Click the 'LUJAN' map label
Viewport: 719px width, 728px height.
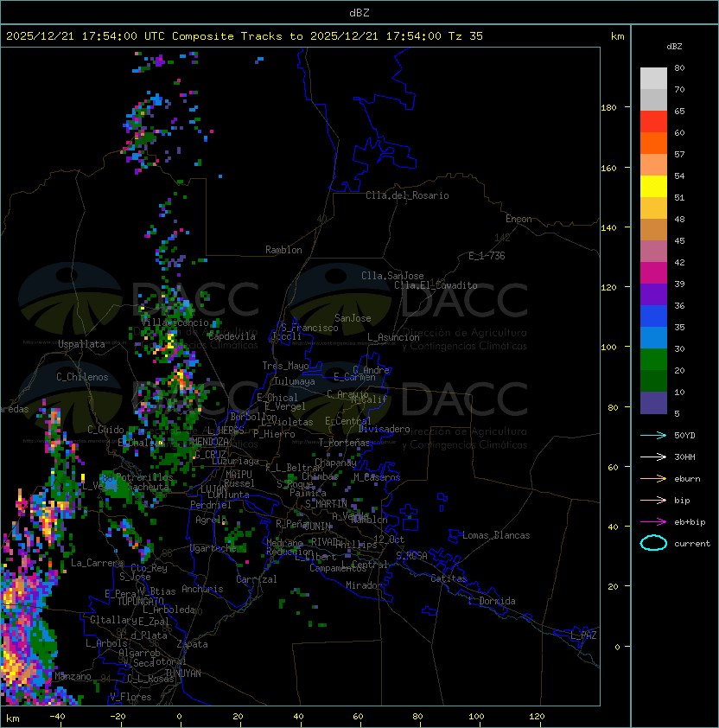pos(213,489)
